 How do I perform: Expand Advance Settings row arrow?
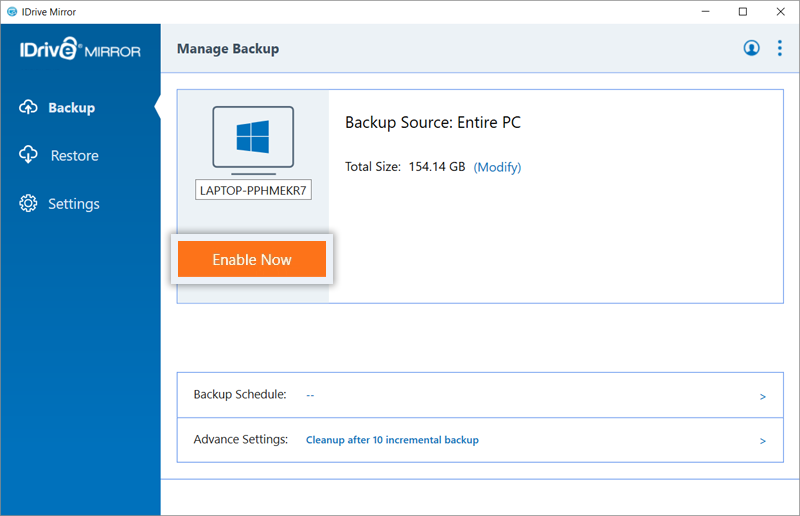tap(763, 441)
